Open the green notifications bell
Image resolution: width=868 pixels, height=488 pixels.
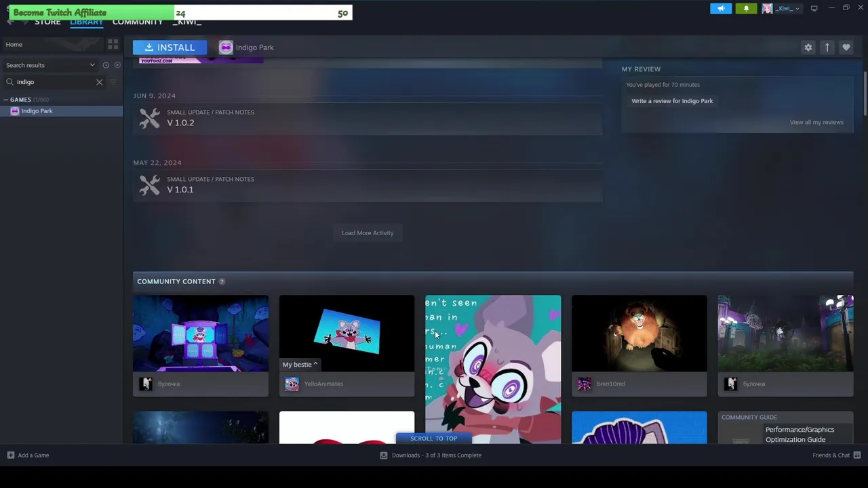click(x=746, y=8)
